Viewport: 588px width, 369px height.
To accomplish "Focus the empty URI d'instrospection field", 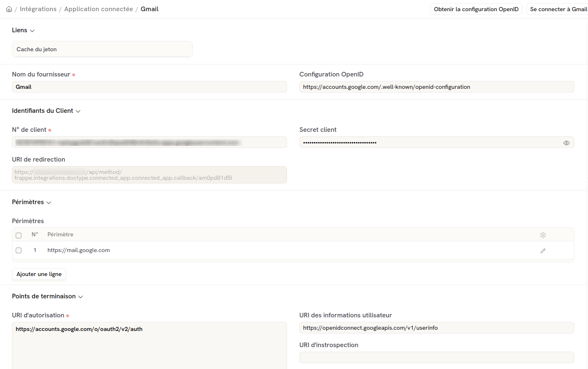I will pyautogui.click(x=436, y=357).
